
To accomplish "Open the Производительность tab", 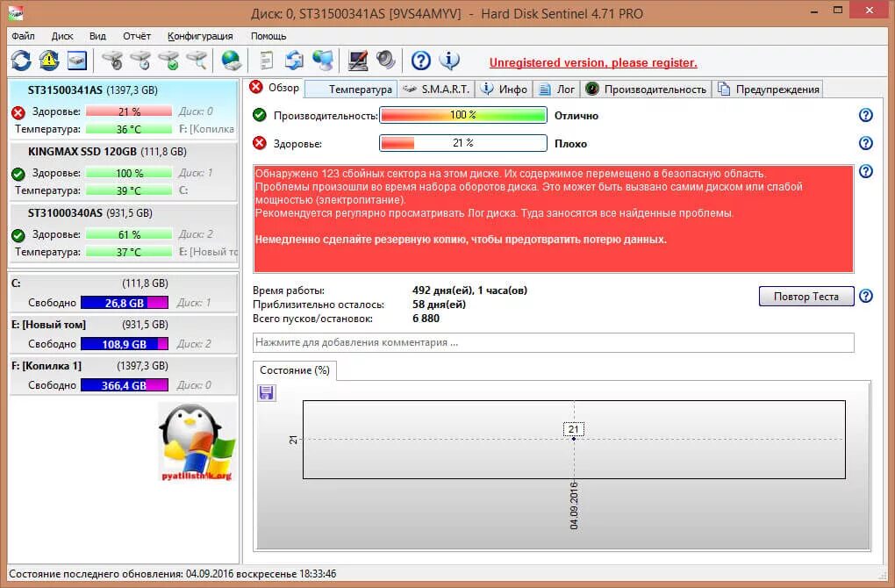I will (x=646, y=90).
